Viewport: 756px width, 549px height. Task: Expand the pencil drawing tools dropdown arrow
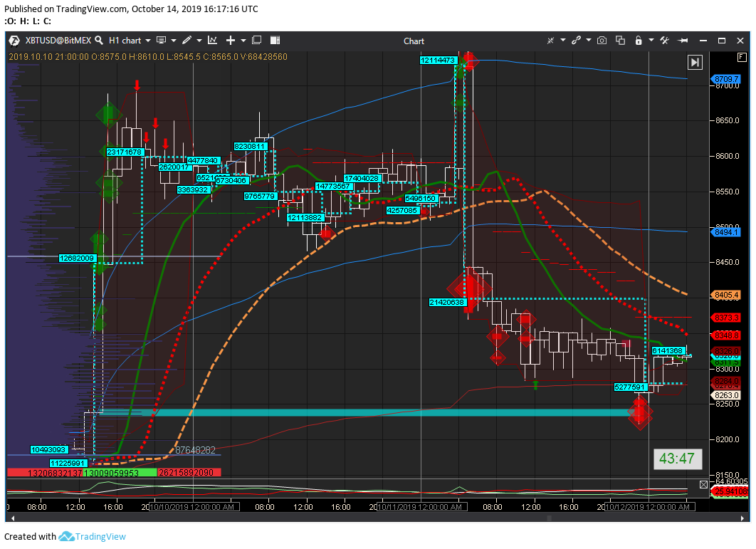(199, 41)
